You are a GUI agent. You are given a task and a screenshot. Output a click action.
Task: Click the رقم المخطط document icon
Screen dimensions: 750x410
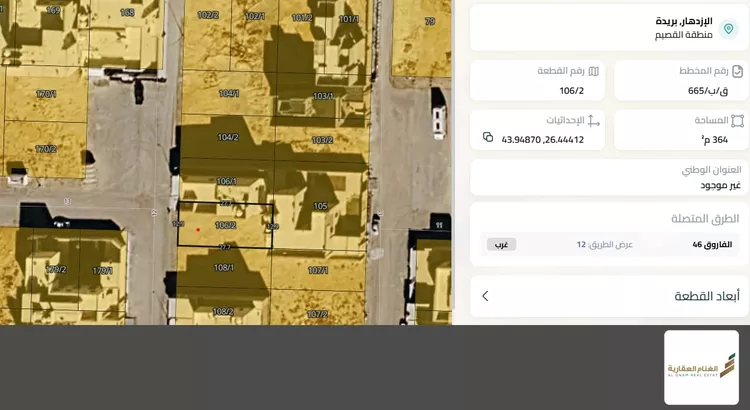(x=738, y=71)
